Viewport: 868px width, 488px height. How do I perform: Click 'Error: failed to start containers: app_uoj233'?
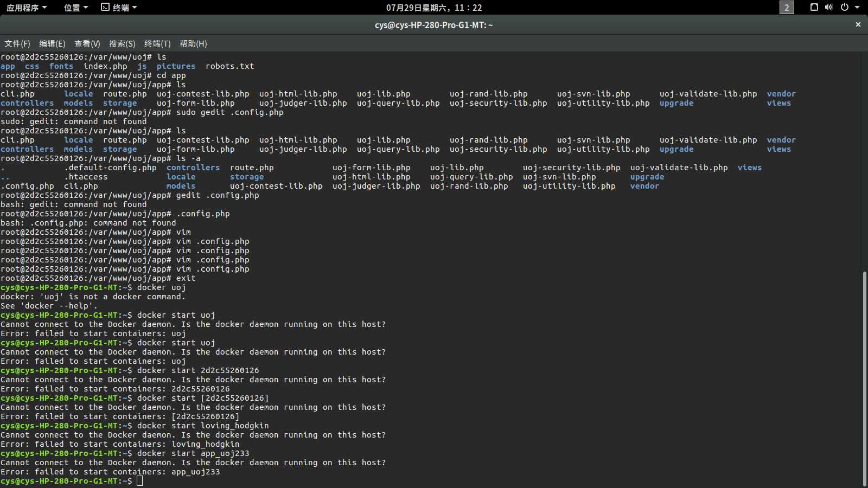[x=110, y=472]
